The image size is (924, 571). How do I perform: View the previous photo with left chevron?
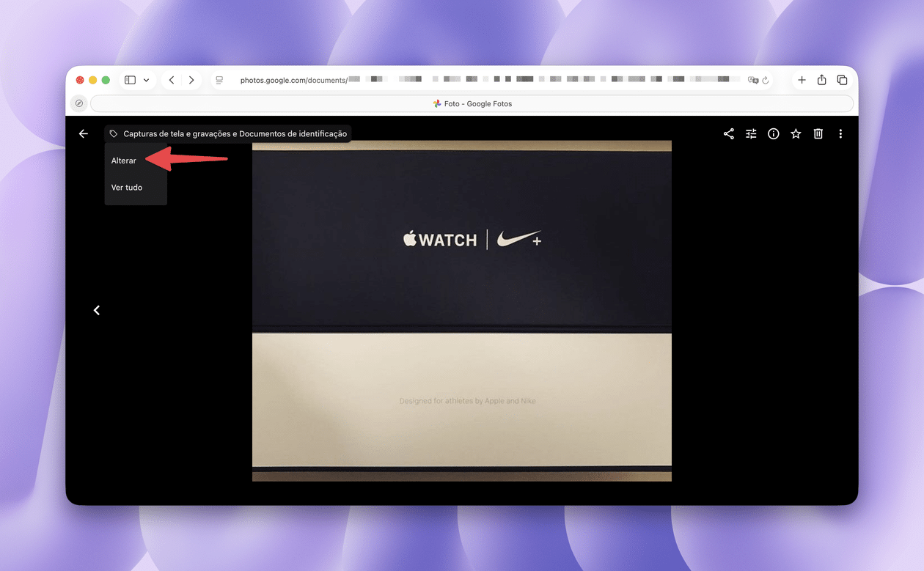(x=97, y=311)
